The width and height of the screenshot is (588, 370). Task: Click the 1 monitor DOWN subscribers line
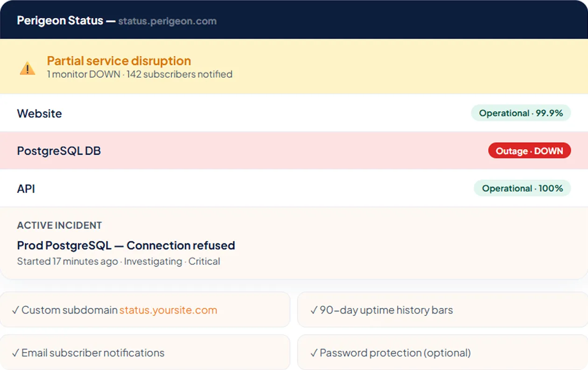[140, 74]
